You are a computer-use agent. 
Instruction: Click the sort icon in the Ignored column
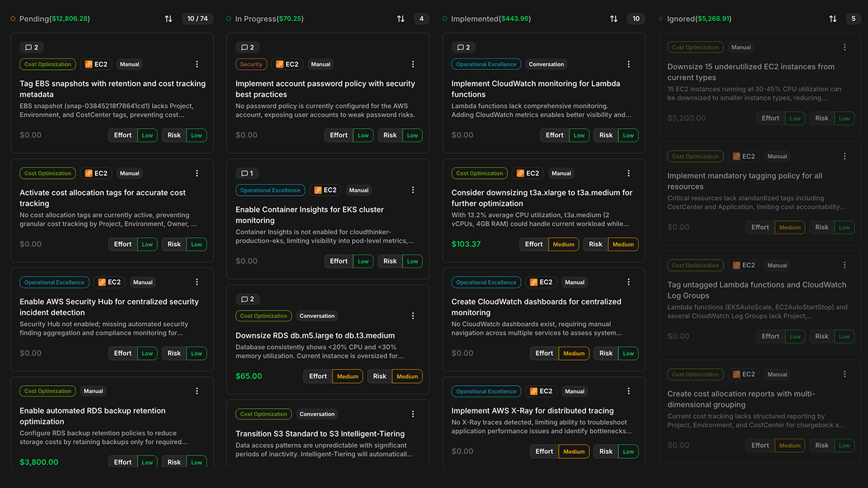(x=833, y=18)
